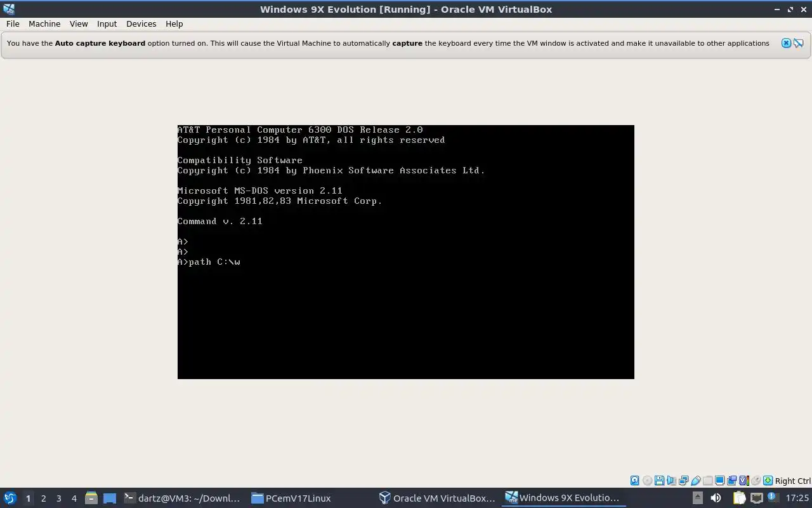The image size is (812, 508).
Task: Click the show desktop taskbar icon
Action: (x=110, y=498)
